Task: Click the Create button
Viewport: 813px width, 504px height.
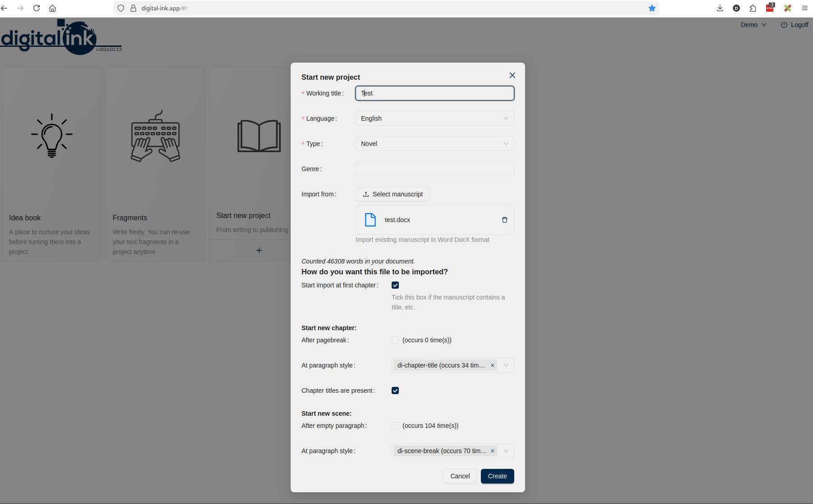Action: click(x=497, y=476)
